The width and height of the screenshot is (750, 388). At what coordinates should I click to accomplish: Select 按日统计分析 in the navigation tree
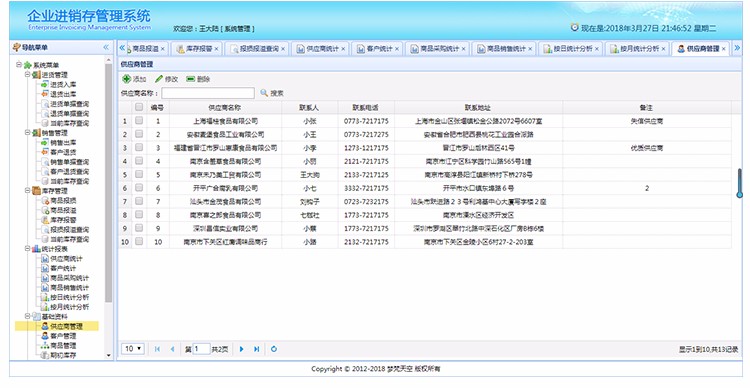pos(69,298)
